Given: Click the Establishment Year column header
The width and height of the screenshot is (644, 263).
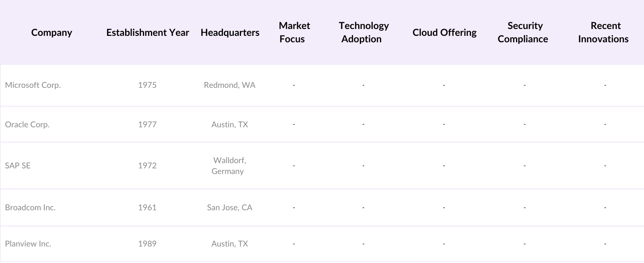Looking at the screenshot, I should 147,33.
